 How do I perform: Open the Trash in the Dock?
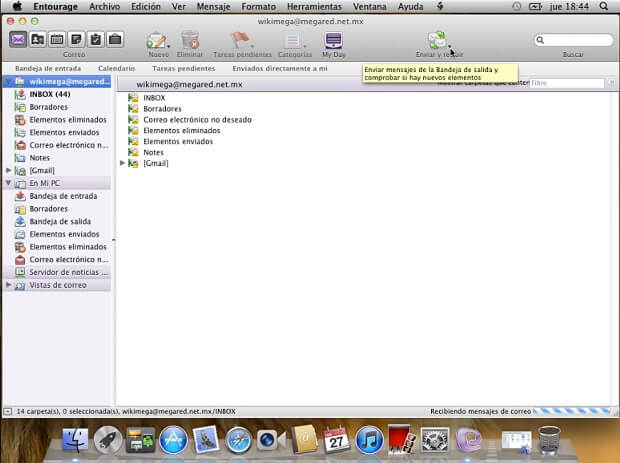point(549,439)
